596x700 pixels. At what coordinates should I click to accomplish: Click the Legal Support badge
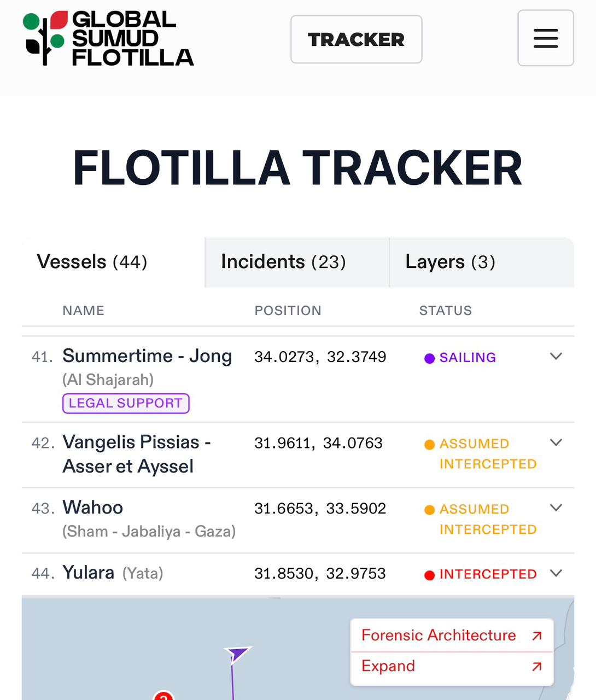click(126, 404)
